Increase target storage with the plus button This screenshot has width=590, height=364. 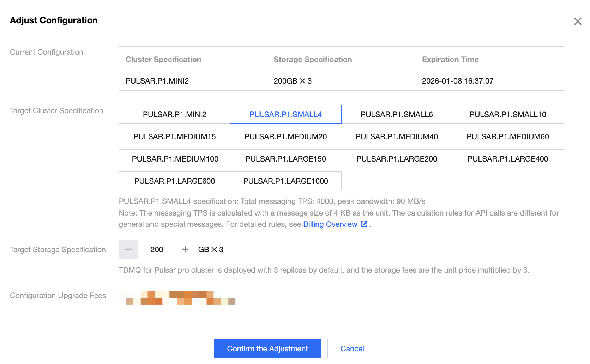pos(185,250)
